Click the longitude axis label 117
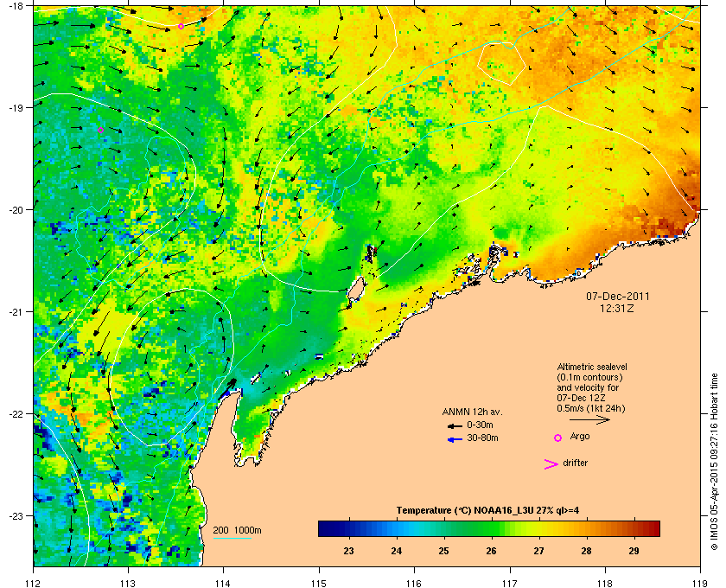Image resolution: width=726 pixels, height=588 pixels. coord(509,584)
